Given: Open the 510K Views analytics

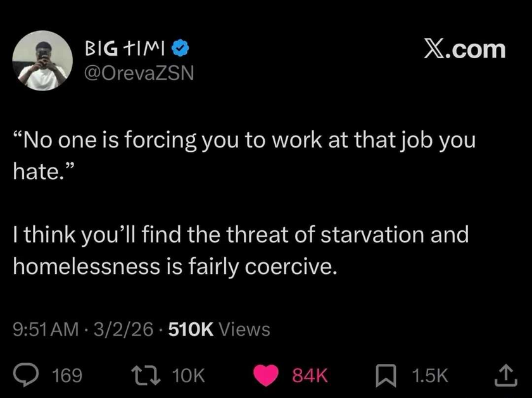Looking at the screenshot, I should 219,329.
